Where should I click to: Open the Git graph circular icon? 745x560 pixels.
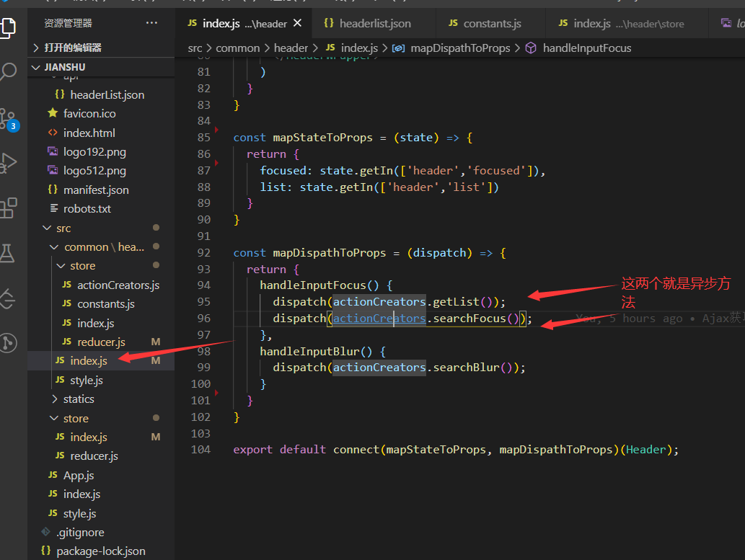point(8,343)
